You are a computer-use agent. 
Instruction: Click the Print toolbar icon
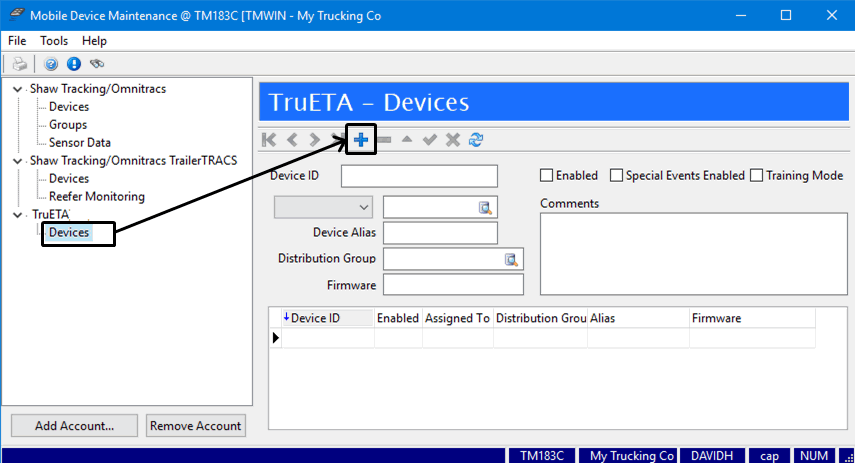[20, 64]
